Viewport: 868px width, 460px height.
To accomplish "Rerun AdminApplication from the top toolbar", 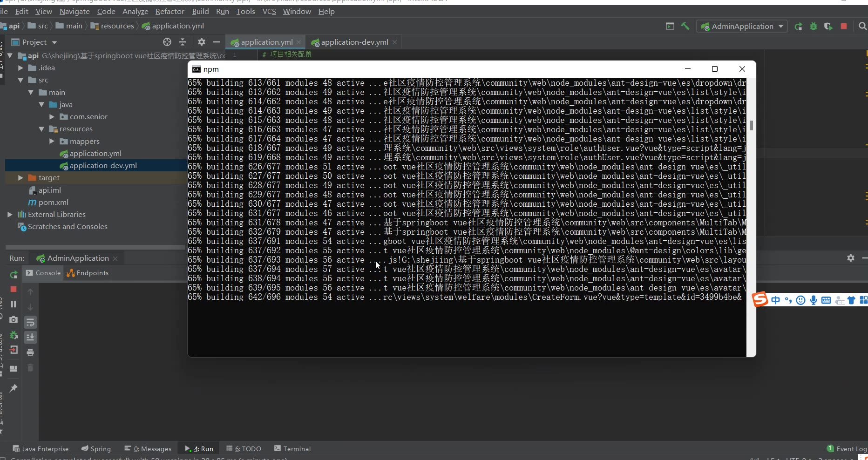I will click(x=798, y=26).
